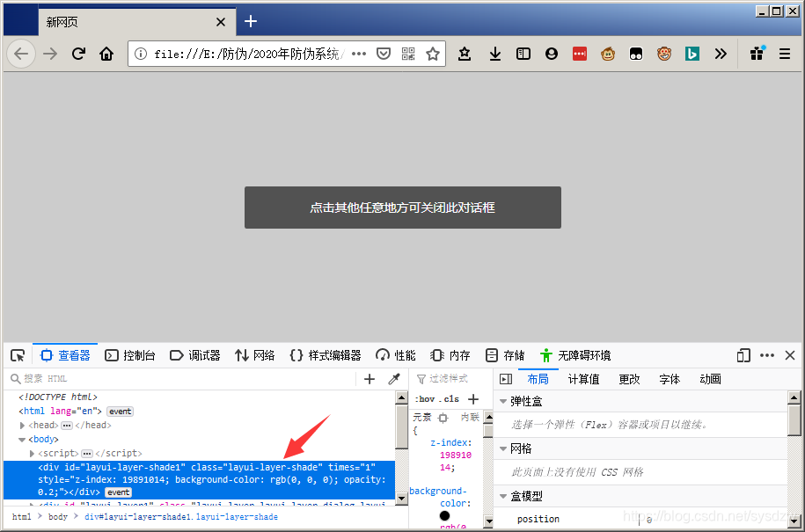Click the tracking protection shield icon
805x532 pixels.
click(x=384, y=53)
